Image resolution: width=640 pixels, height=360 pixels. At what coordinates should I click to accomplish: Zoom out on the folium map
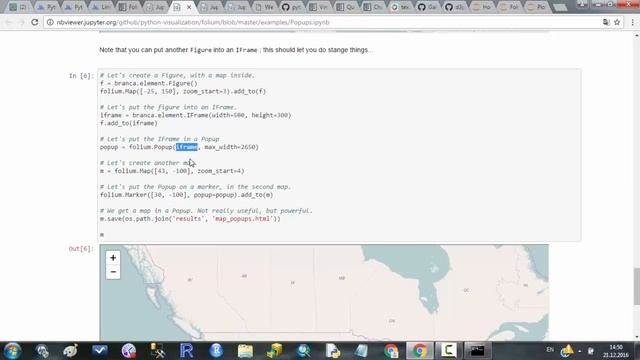pos(113,272)
